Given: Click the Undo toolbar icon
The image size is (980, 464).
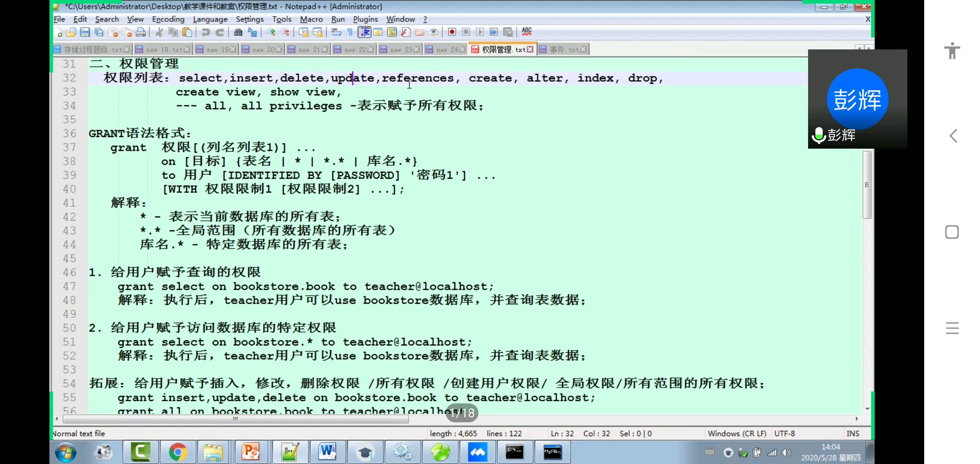Looking at the screenshot, I should click(206, 32).
